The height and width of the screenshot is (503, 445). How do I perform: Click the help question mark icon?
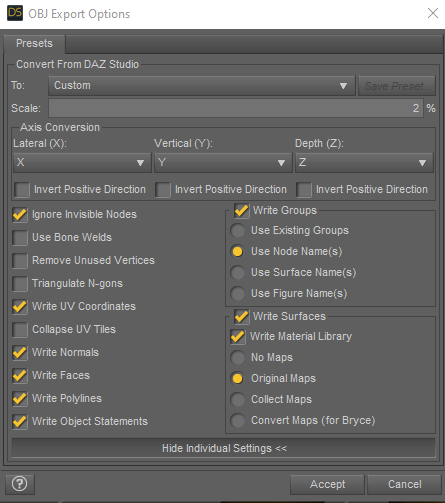[x=20, y=484]
